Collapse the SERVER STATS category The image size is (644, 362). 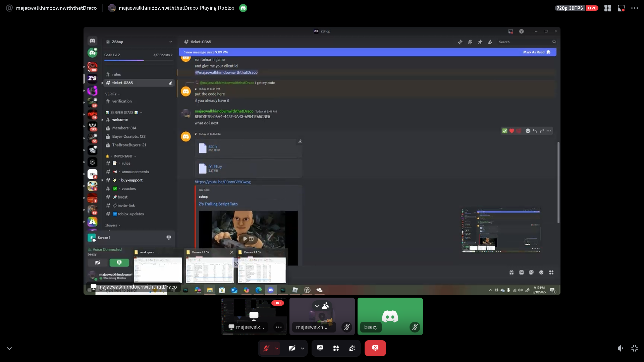(124, 113)
